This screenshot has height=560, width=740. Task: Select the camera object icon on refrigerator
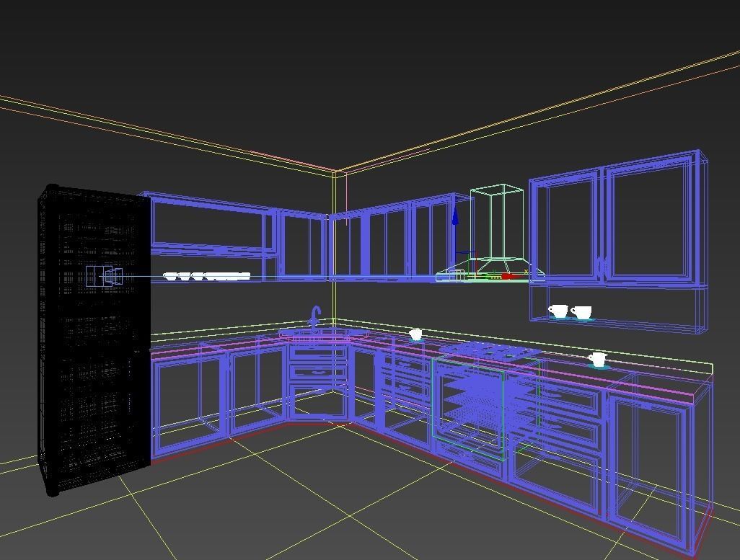[105, 276]
